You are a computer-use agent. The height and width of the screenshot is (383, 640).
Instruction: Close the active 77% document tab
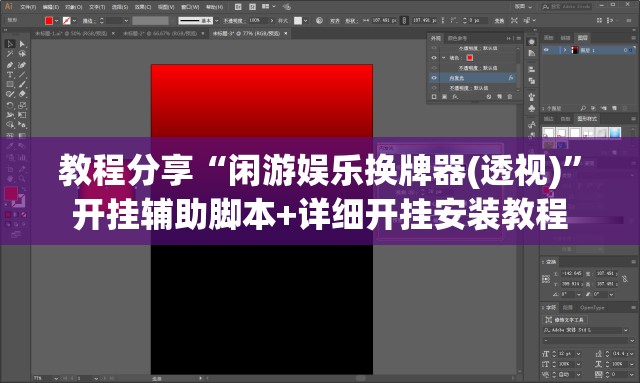pyautogui.click(x=286, y=33)
